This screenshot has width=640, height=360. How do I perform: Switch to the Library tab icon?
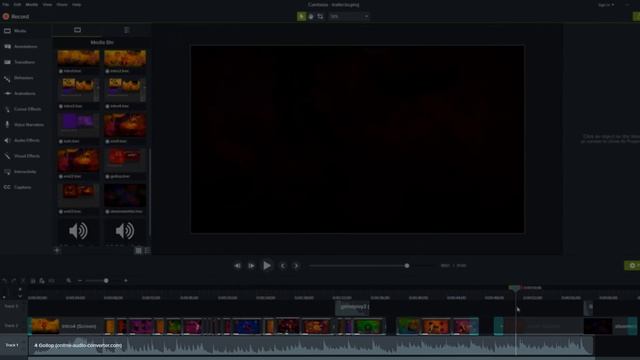pyautogui.click(x=127, y=30)
